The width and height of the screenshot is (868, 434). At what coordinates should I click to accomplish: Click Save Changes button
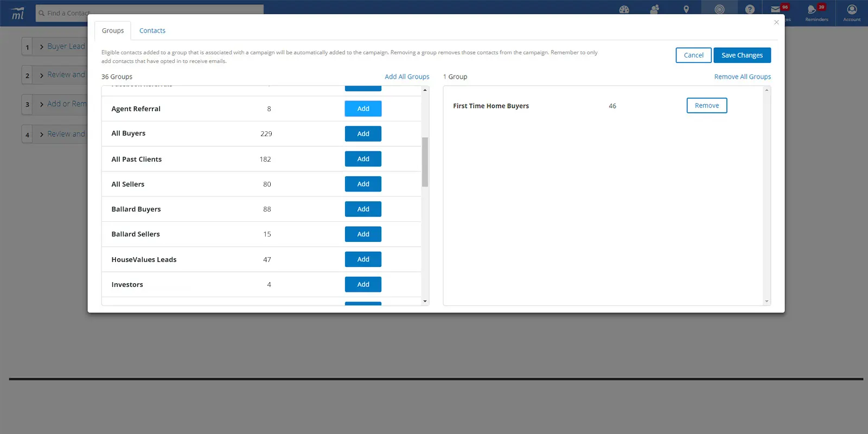[x=742, y=55]
